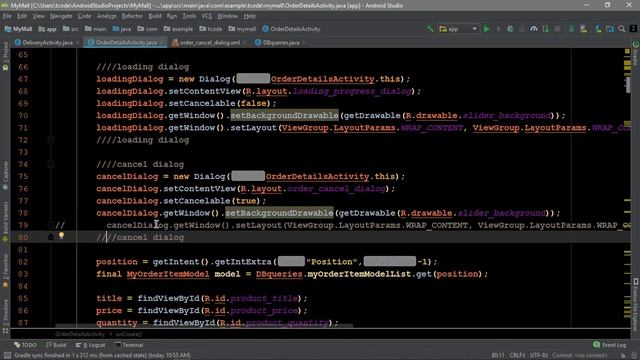
Task: Open the Refactor menu
Action: click(132, 16)
